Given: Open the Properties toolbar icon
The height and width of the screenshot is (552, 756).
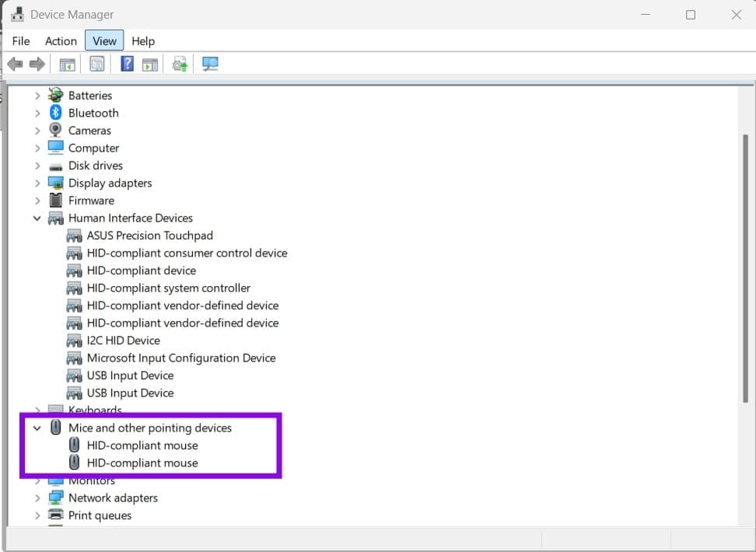Looking at the screenshot, I should [97, 64].
